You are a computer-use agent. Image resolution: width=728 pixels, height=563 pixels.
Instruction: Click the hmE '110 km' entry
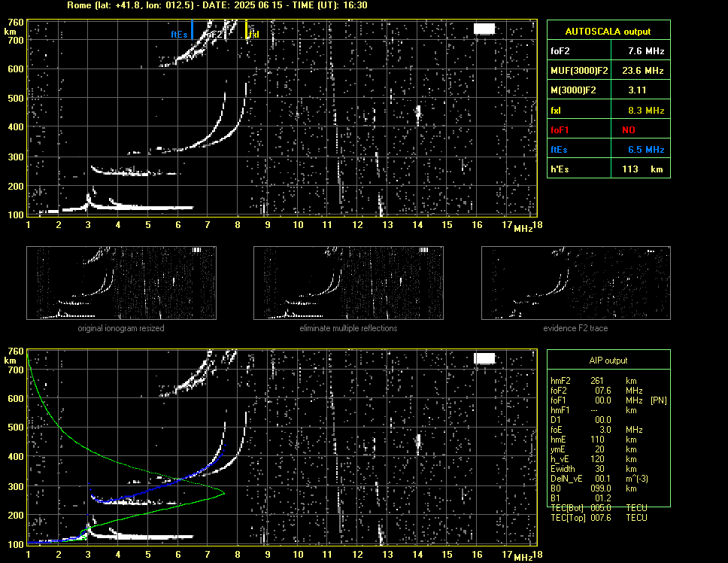[x=593, y=440]
